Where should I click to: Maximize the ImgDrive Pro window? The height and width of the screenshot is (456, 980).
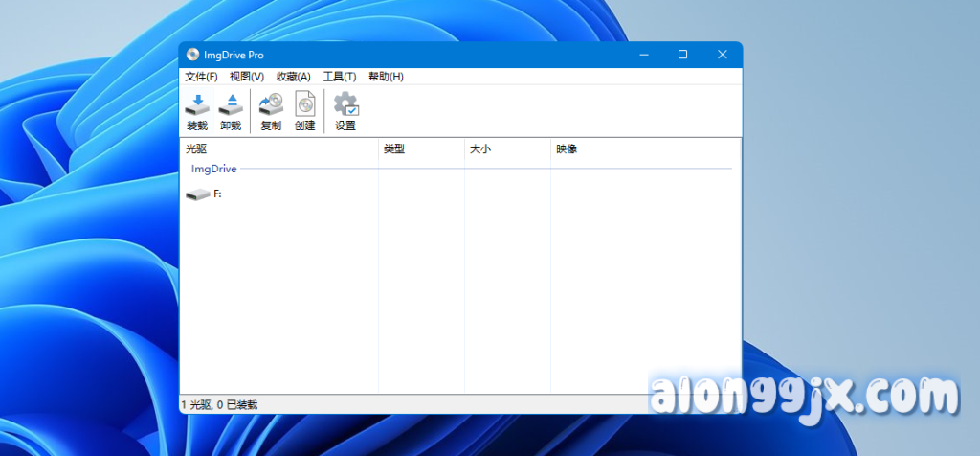pyautogui.click(x=682, y=55)
